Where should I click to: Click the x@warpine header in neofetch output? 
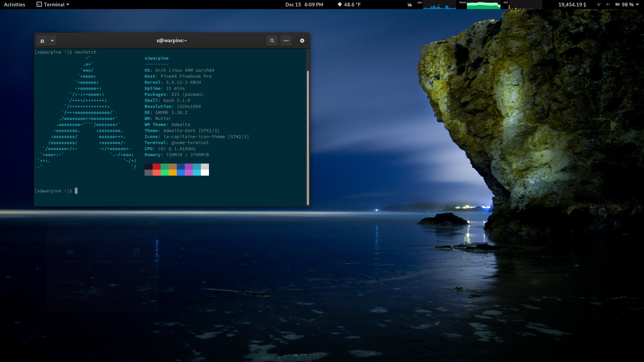(x=157, y=58)
